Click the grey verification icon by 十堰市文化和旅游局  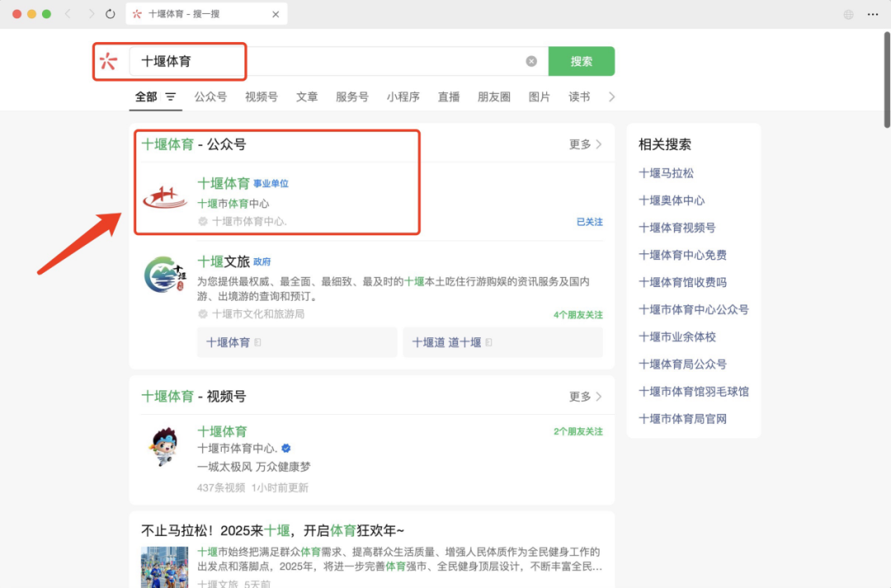(x=203, y=314)
